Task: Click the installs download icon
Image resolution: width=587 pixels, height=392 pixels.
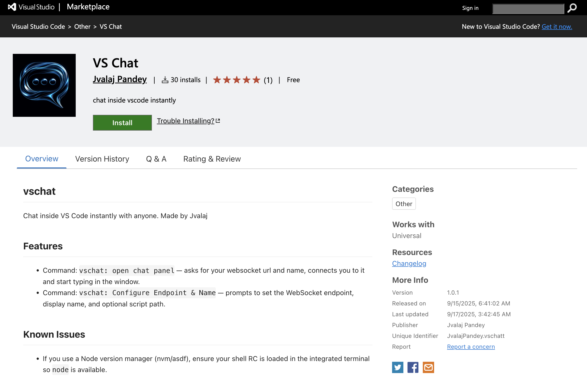Action: tap(165, 80)
